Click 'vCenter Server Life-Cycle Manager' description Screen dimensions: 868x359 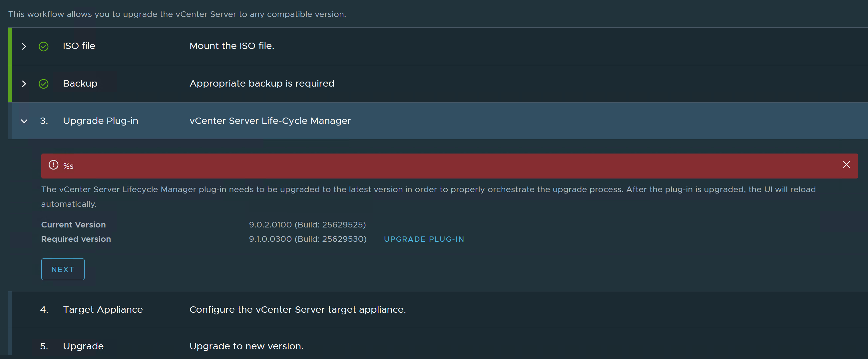coord(270,121)
